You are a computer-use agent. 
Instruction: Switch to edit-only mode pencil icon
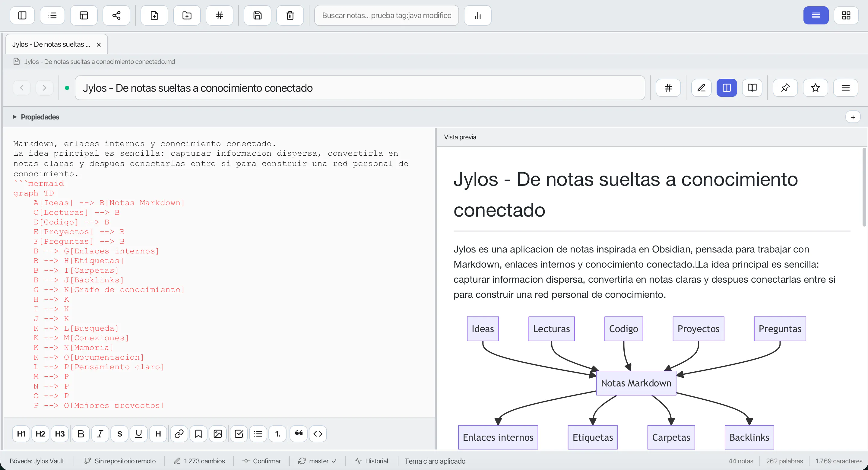701,88
